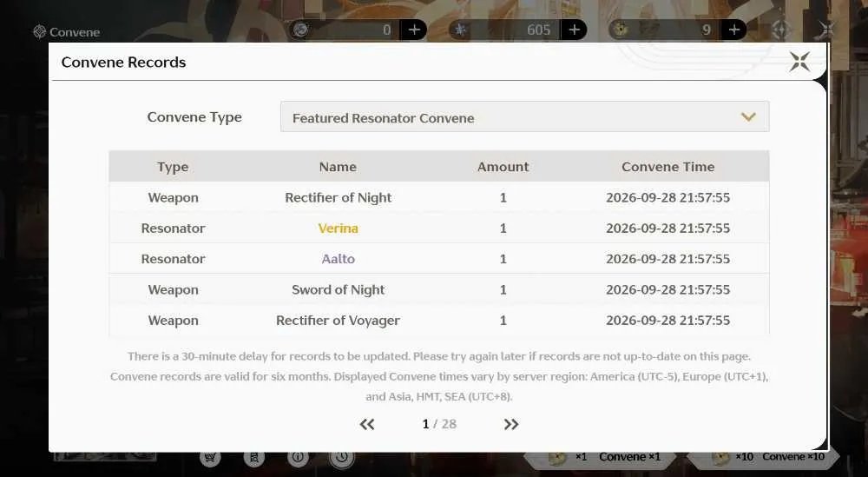Click the Type column header

173,167
